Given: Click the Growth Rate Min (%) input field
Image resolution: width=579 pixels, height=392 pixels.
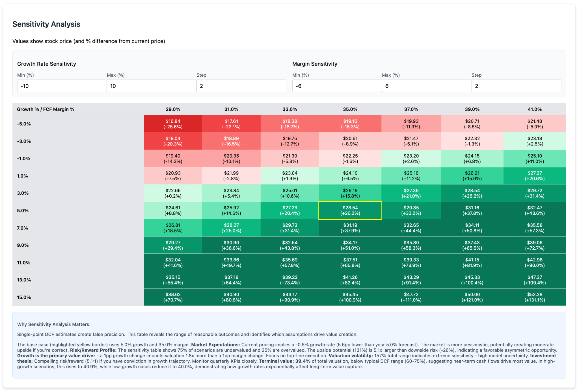Looking at the screenshot, I should 62,86.
